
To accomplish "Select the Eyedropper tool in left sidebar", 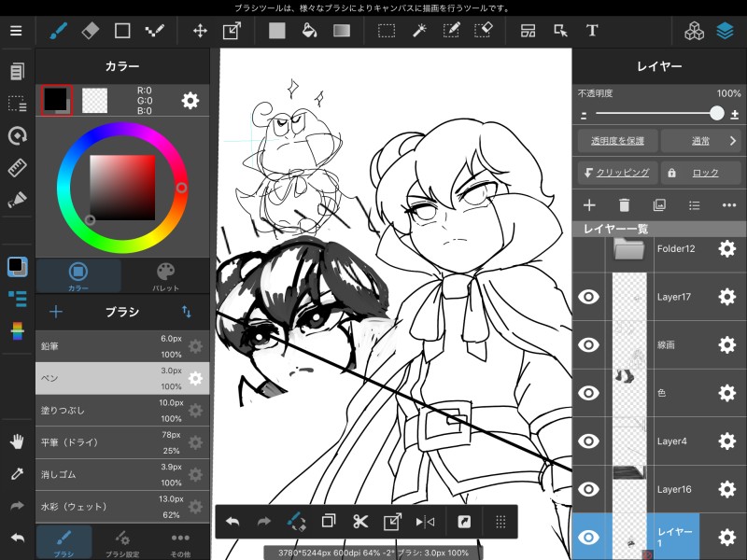I will (x=17, y=474).
